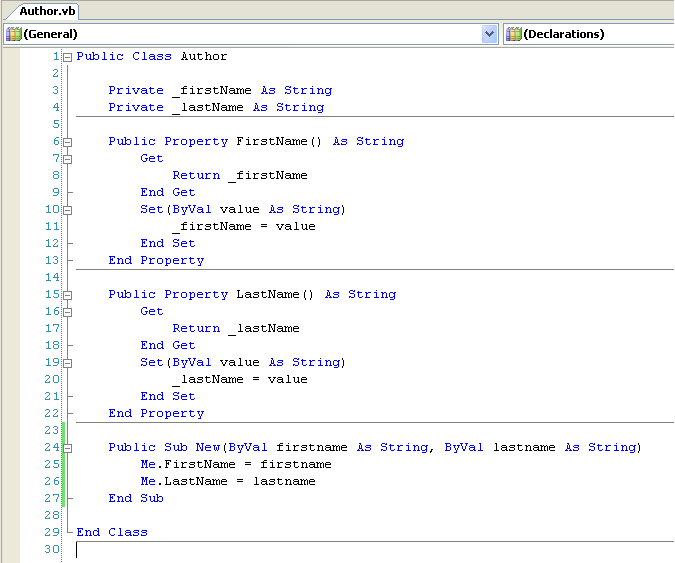Collapse the FirstName property region
675x563 pixels.
[x=68, y=142]
